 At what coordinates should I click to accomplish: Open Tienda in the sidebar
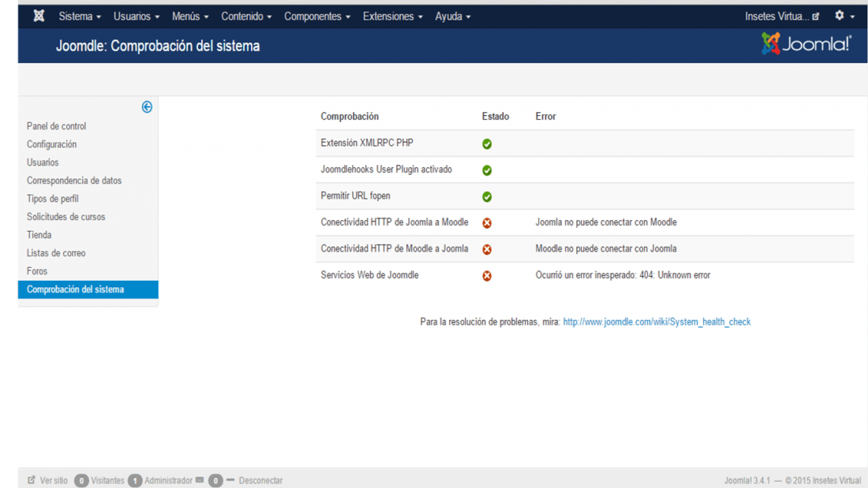point(39,235)
